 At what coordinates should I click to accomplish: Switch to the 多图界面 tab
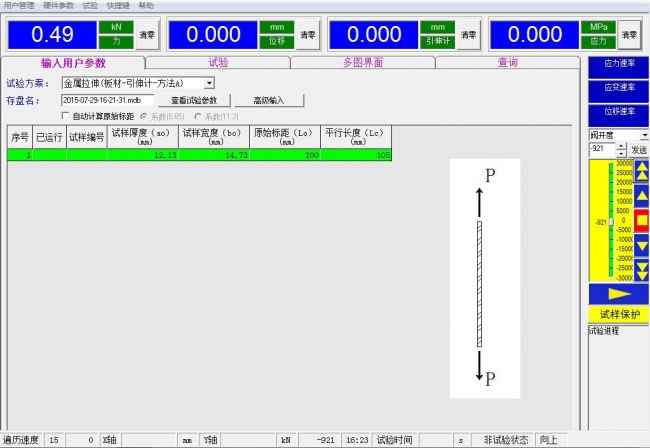[363, 63]
